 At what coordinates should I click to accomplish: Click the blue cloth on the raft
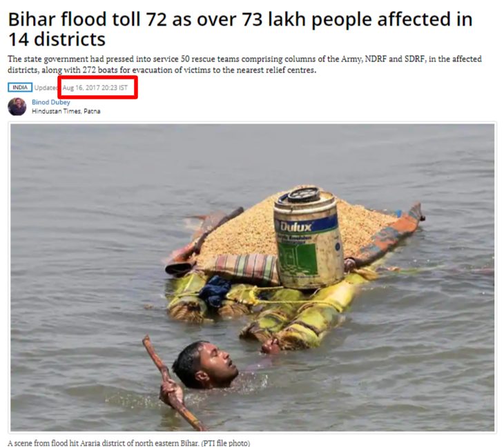[x=215, y=290]
